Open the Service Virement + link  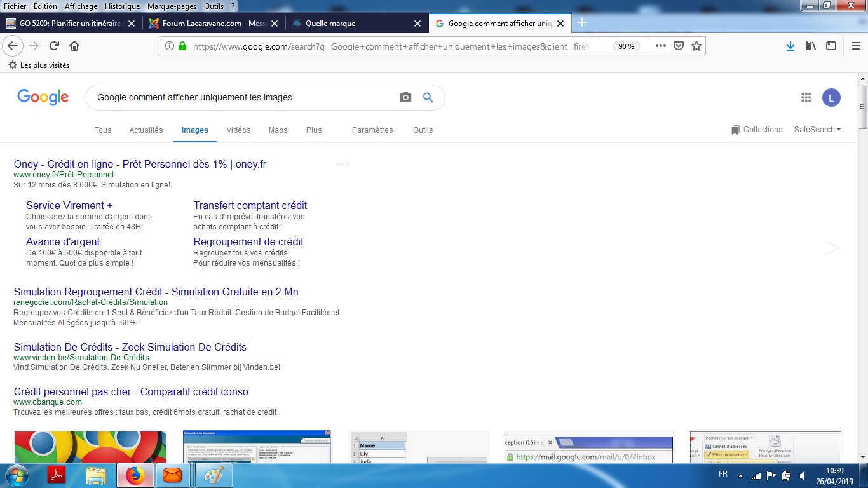(x=69, y=205)
